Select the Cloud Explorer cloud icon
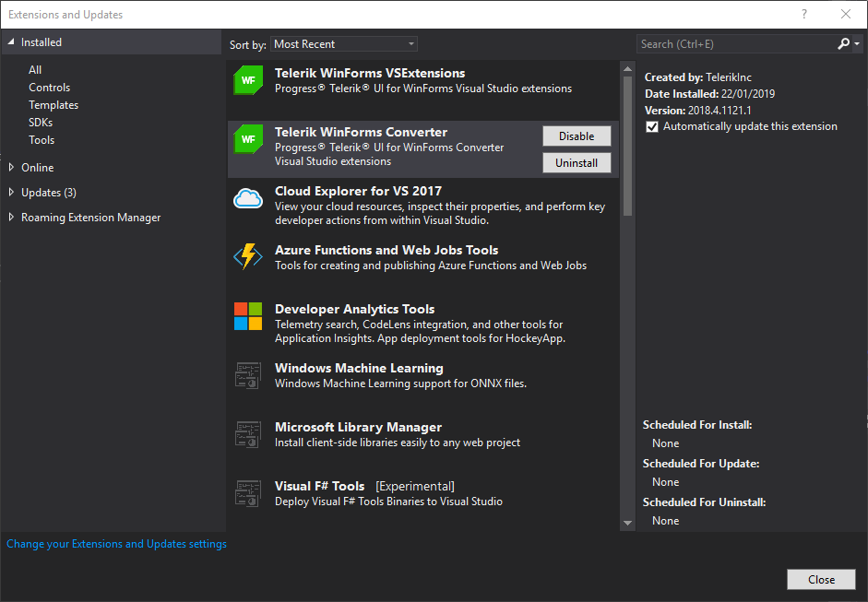 pos(248,198)
